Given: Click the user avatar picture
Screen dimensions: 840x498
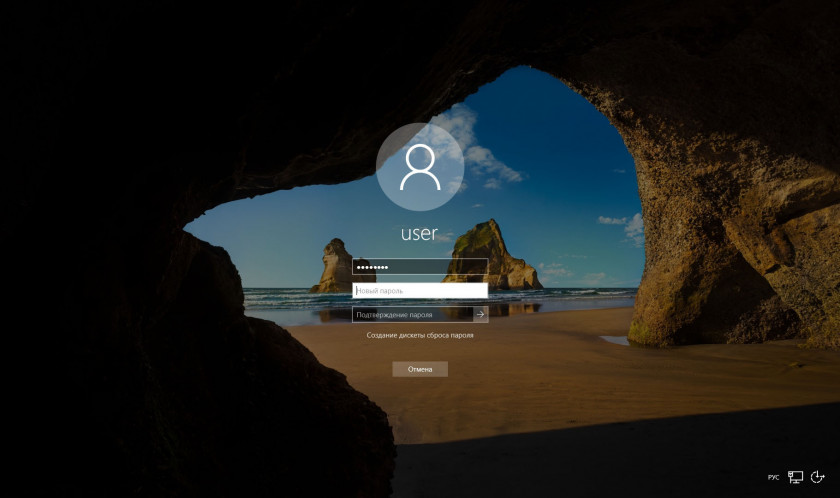Looking at the screenshot, I should [420, 167].
